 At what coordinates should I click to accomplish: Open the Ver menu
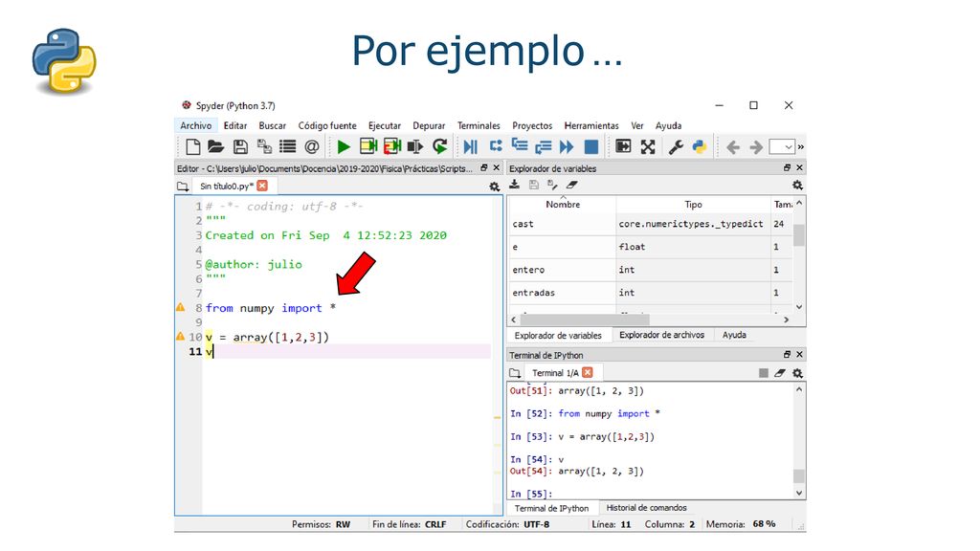tap(636, 125)
